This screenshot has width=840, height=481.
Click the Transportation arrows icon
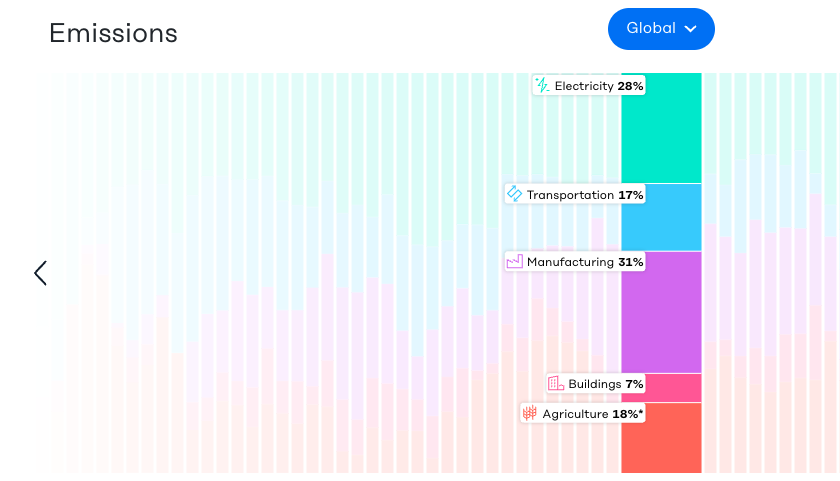[x=514, y=194]
